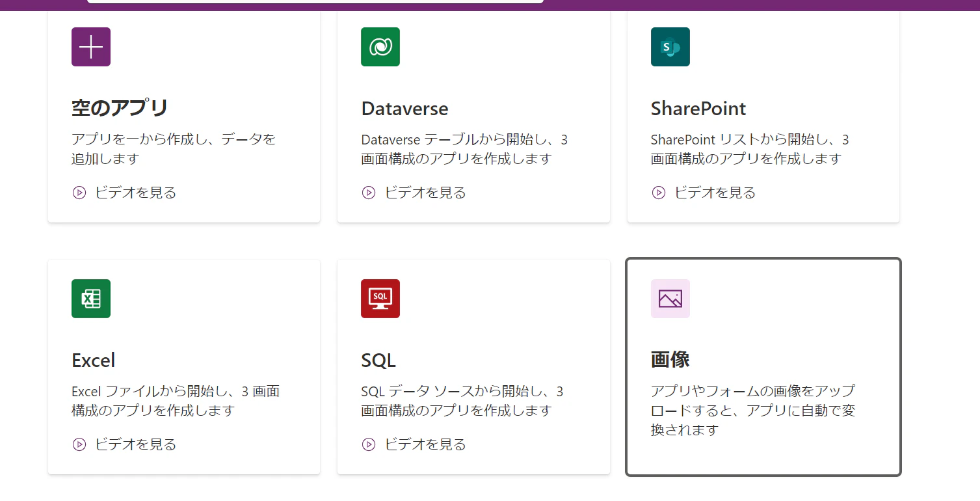Click description starting Dataverse テーブルから開始し
Viewport: 980px width, 501px height.
point(464,149)
